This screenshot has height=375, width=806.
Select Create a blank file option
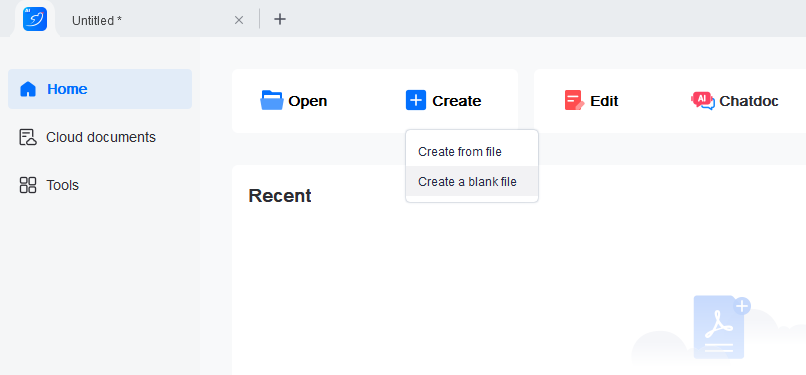click(472, 181)
